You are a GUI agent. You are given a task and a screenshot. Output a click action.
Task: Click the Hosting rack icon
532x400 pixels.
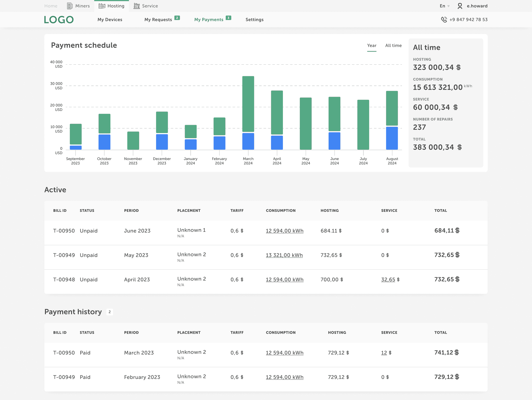point(102,6)
